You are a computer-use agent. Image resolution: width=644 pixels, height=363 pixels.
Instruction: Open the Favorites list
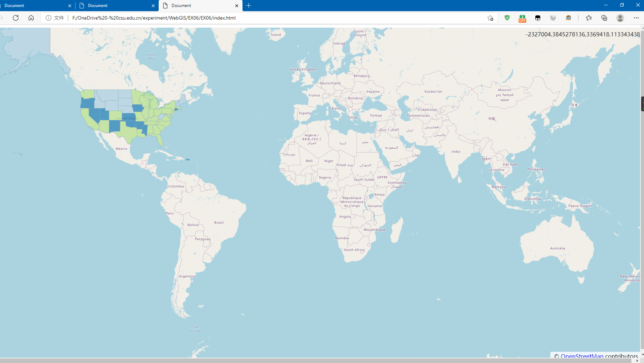pyautogui.click(x=589, y=18)
